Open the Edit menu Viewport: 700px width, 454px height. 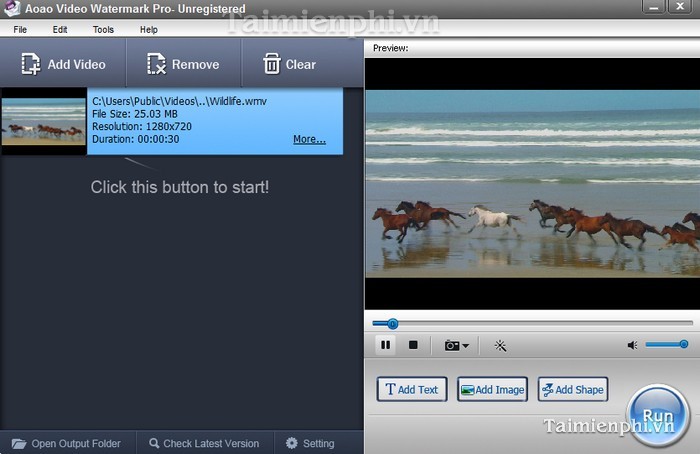(x=60, y=29)
